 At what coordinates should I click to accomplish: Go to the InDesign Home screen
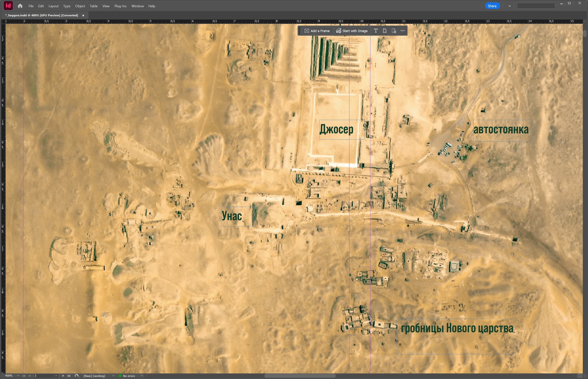(20, 6)
